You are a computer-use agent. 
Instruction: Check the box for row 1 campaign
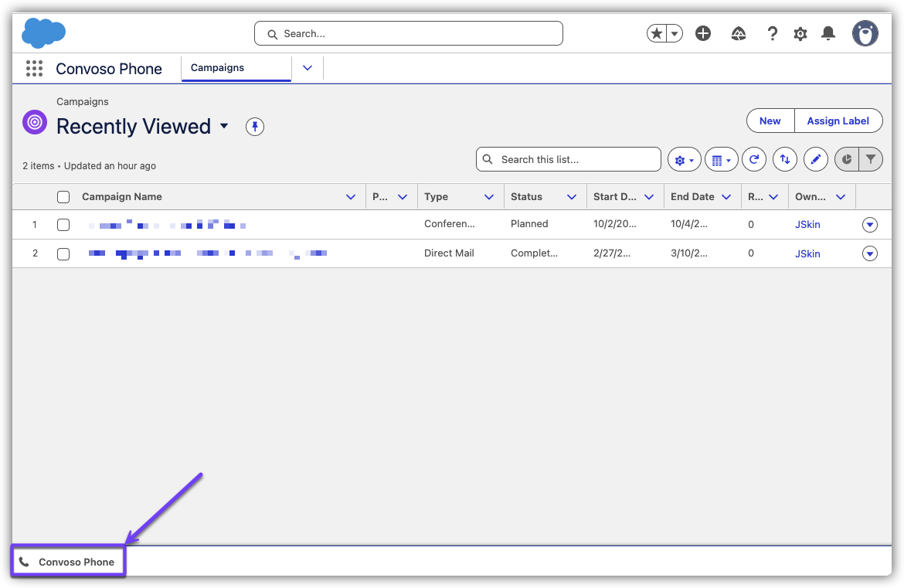(63, 225)
